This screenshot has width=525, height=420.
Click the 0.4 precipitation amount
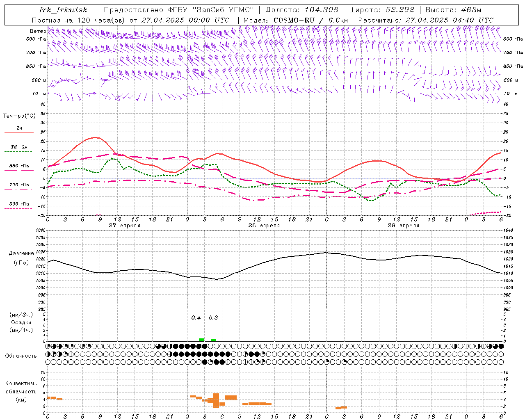(x=196, y=318)
